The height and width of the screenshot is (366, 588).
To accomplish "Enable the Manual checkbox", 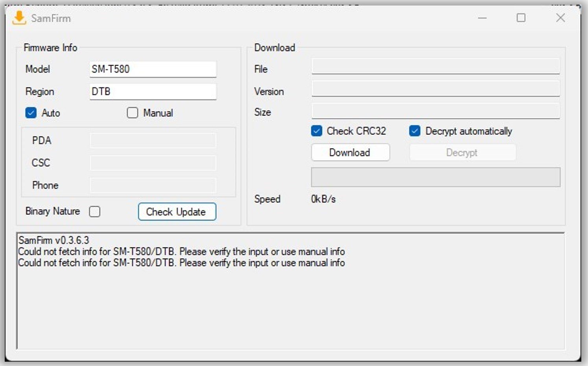I will click(133, 113).
